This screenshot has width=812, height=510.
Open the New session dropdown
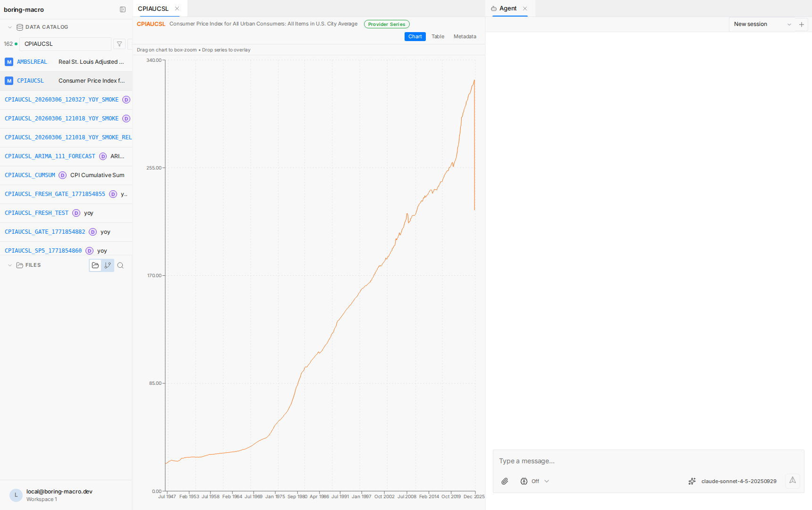coord(761,24)
